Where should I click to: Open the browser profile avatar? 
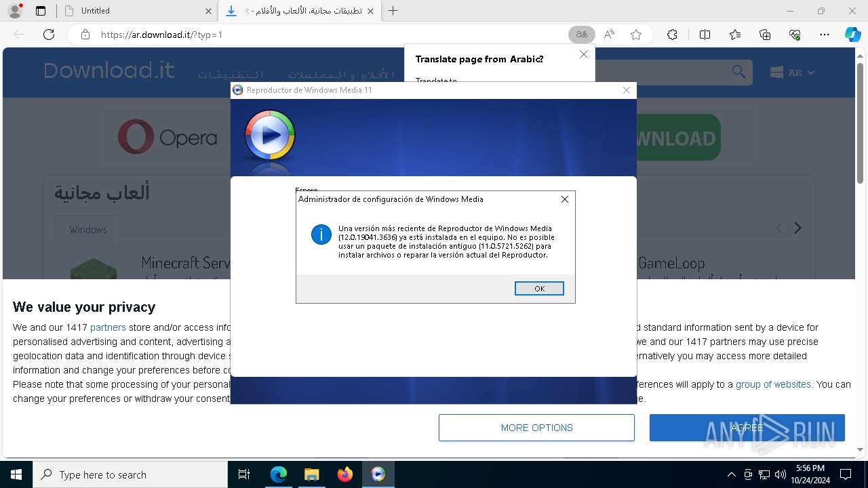[x=15, y=11]
